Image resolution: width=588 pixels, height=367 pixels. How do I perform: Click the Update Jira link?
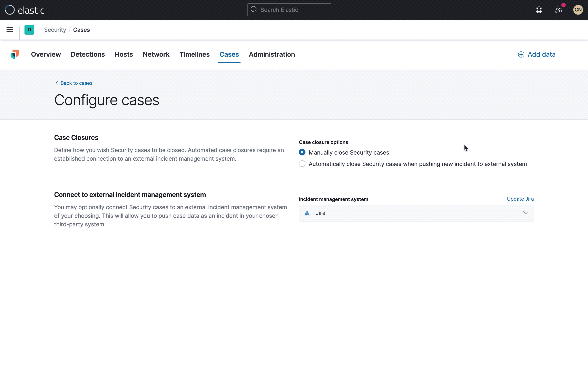coord(520,199)
